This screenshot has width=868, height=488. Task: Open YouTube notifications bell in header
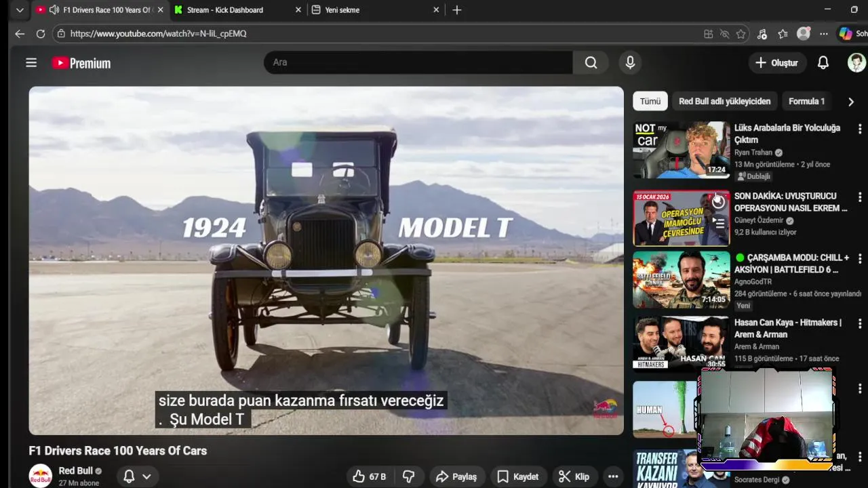823,62
